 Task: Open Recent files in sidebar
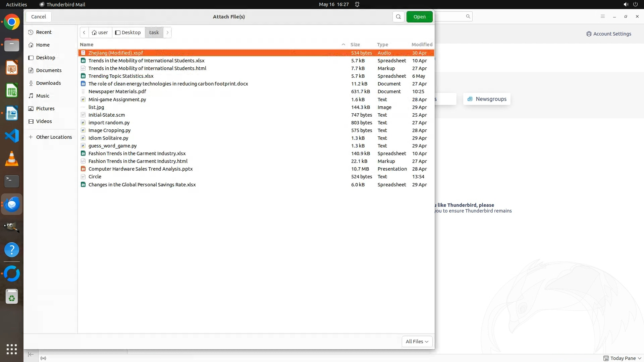[x=44, y=32]
